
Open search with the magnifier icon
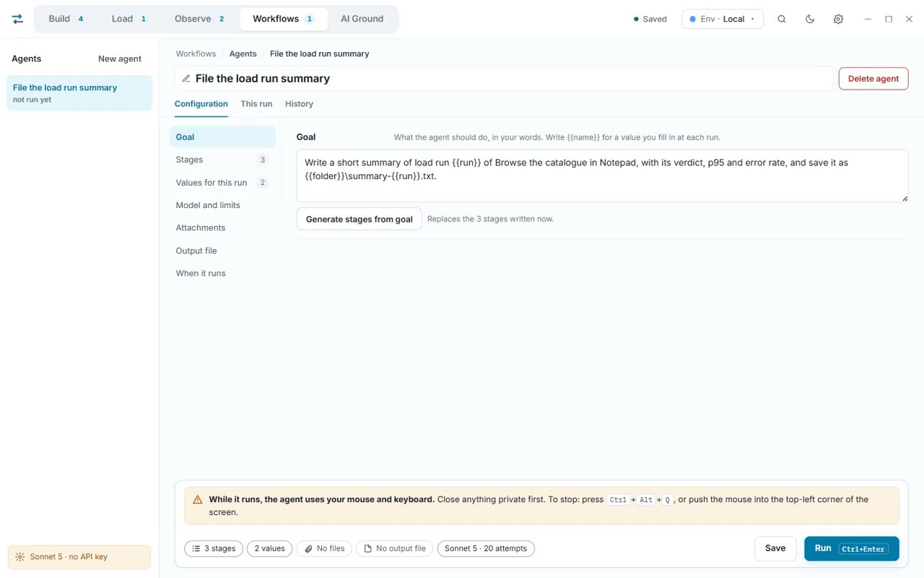782,19
